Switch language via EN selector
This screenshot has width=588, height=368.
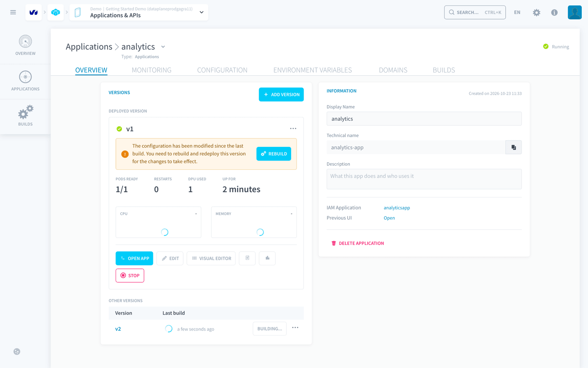517,13
